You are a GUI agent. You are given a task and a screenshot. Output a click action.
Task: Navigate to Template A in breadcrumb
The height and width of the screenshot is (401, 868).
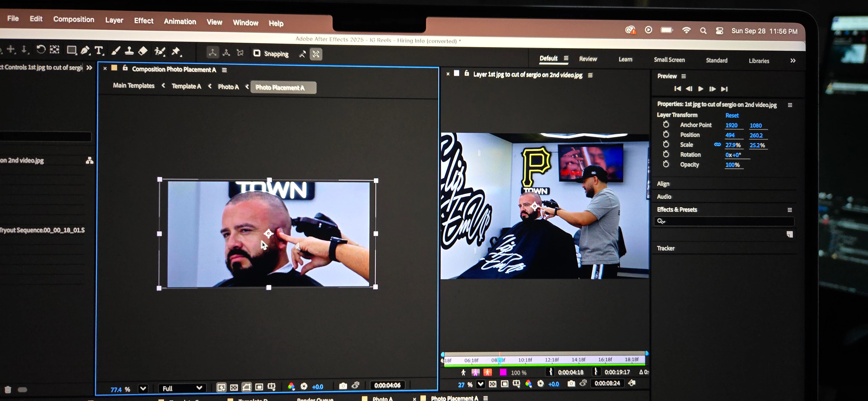[x=186, y=86]
